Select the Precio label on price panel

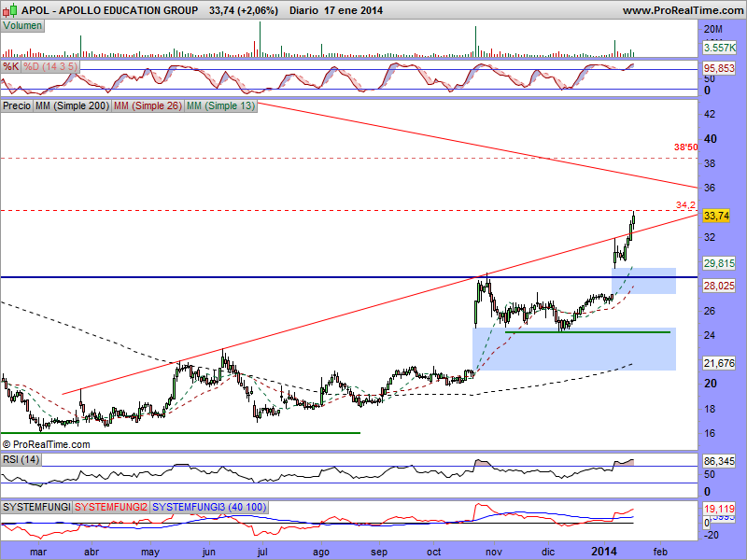(17, 105)
